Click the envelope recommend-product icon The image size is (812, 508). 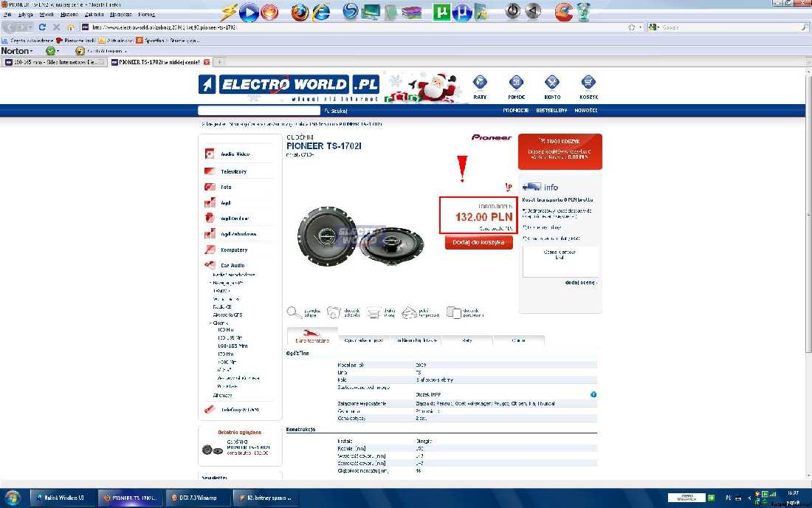(x=409, y=312)
